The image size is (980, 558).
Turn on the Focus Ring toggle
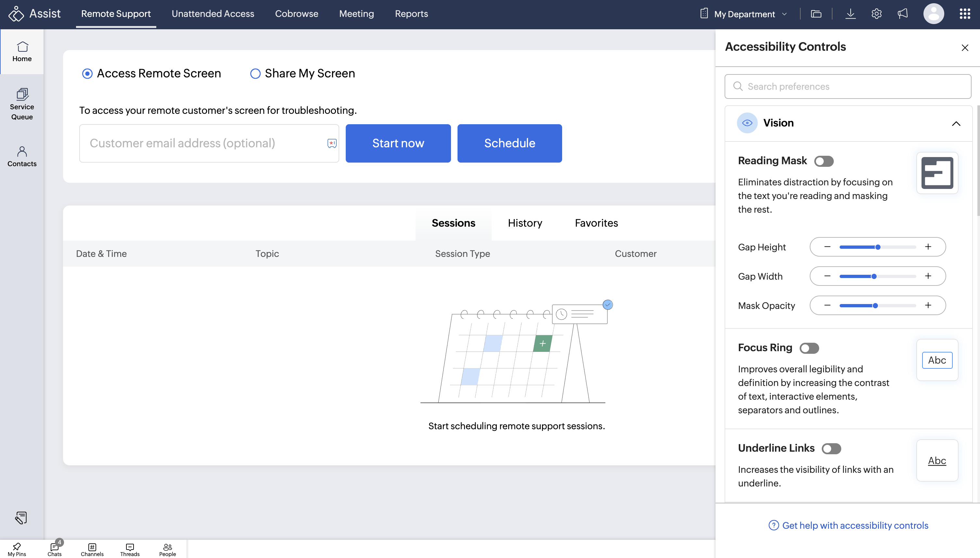click(809, 348)
